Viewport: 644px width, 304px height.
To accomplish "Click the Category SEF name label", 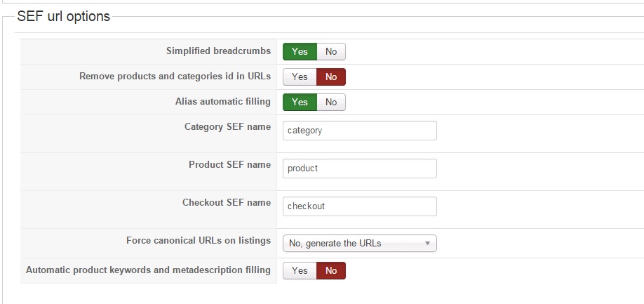I will (x=227, y=127).
